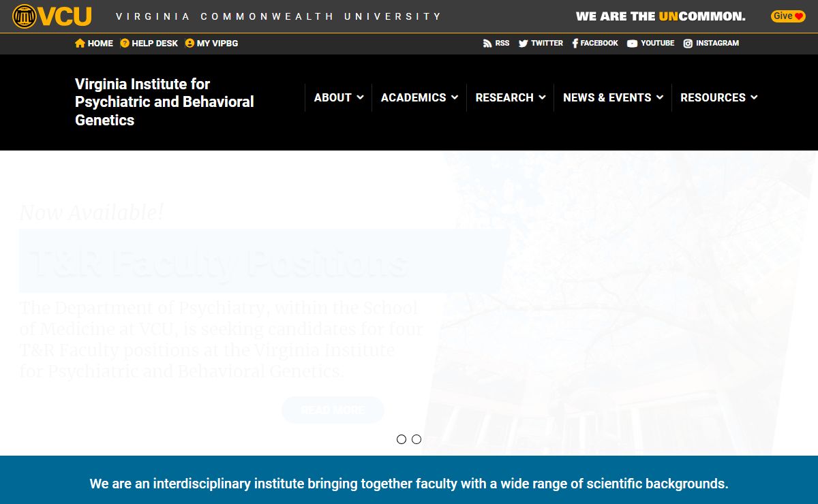
Task: Click the WE ARE THE UNCOMMON tagline
Action: click(661, 16)
